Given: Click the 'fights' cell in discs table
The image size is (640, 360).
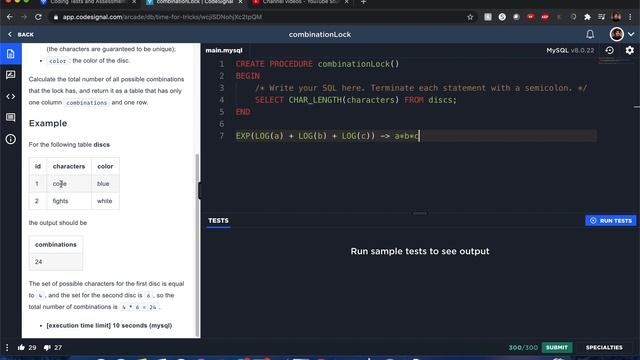Looking at the screenshot, I should coord(60,201).
